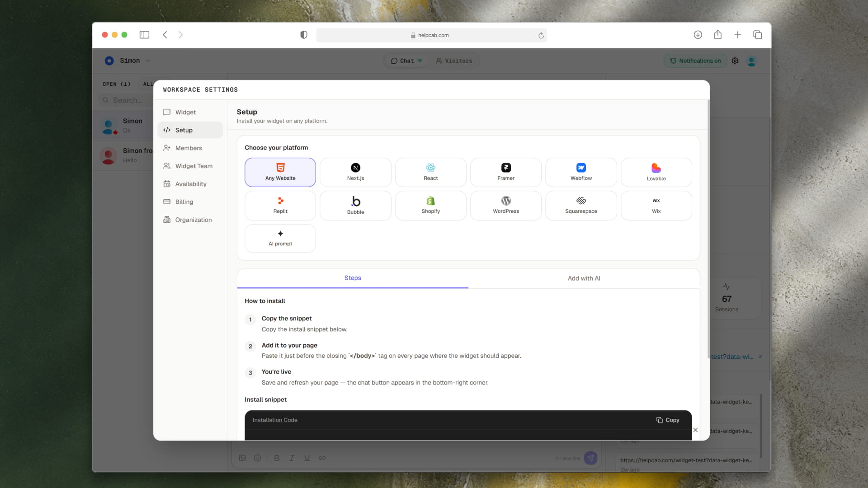Select the Any Website platform card
The image size is (868, 488).
pos(280,172)
